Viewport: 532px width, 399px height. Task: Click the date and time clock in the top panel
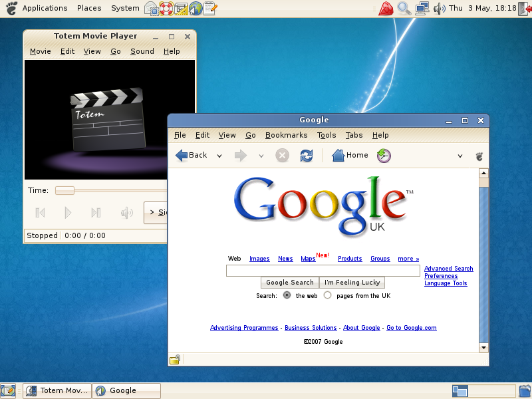[483, 8]
